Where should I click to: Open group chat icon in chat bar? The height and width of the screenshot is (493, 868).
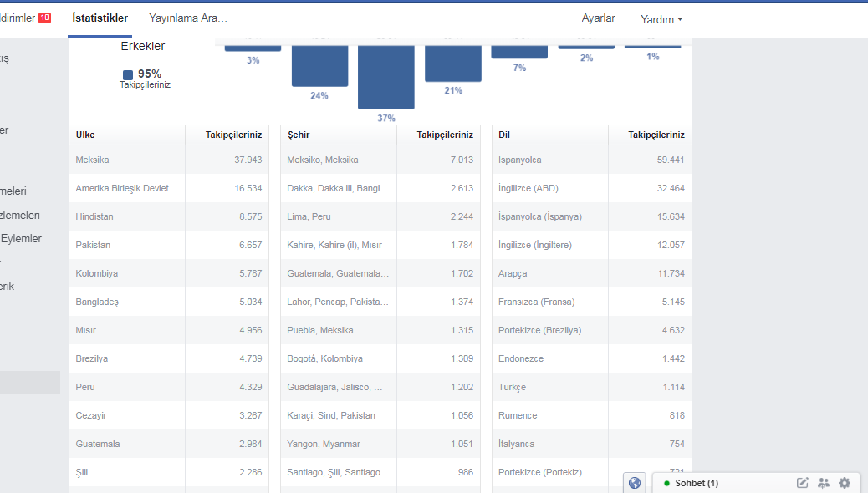[824, 483]
